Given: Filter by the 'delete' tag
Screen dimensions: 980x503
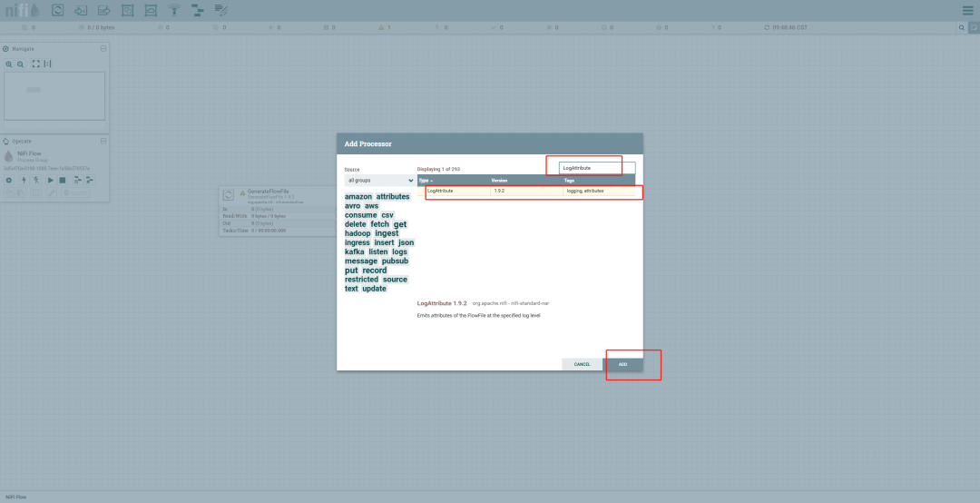Looking at the screenshot, I should 356,224.
